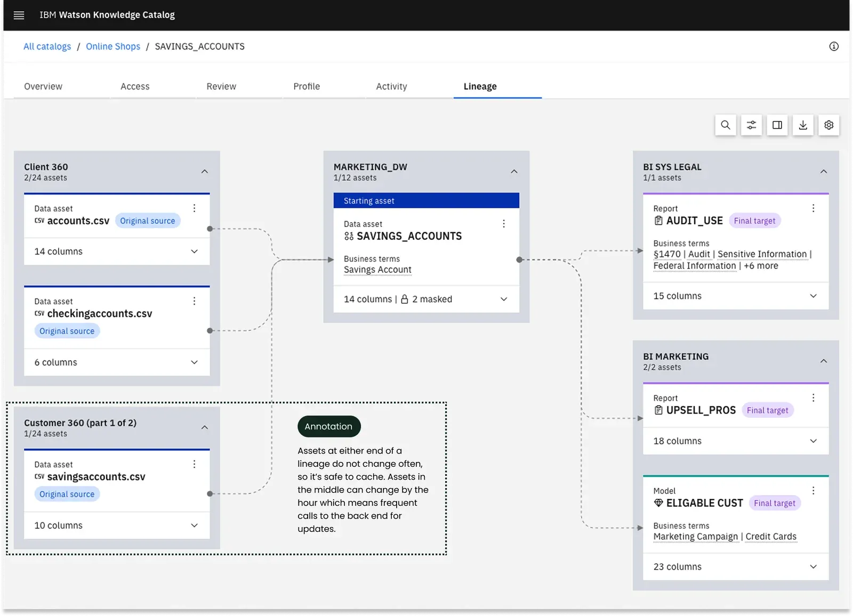Download the lineage graph
Viewport: 853px width, 616px height.
(803, 125)
